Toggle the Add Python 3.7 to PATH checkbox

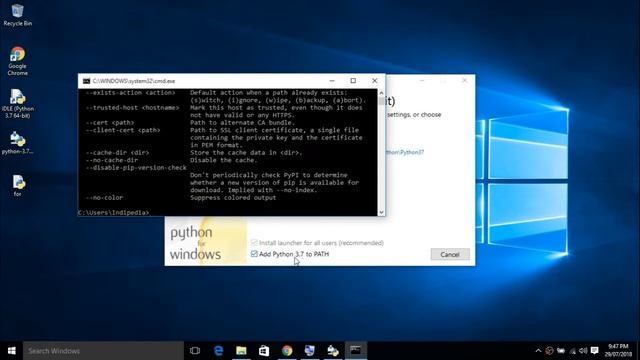(x=254, y=254)
